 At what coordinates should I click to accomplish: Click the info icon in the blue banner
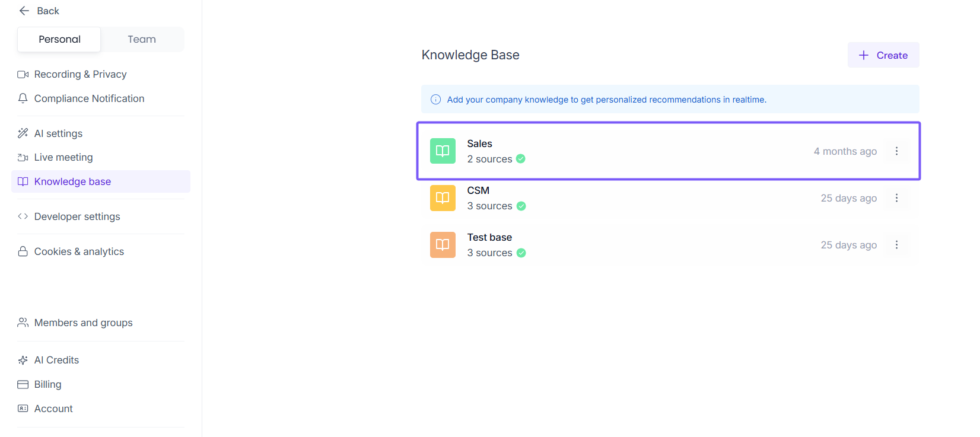[x=435, y=100]
